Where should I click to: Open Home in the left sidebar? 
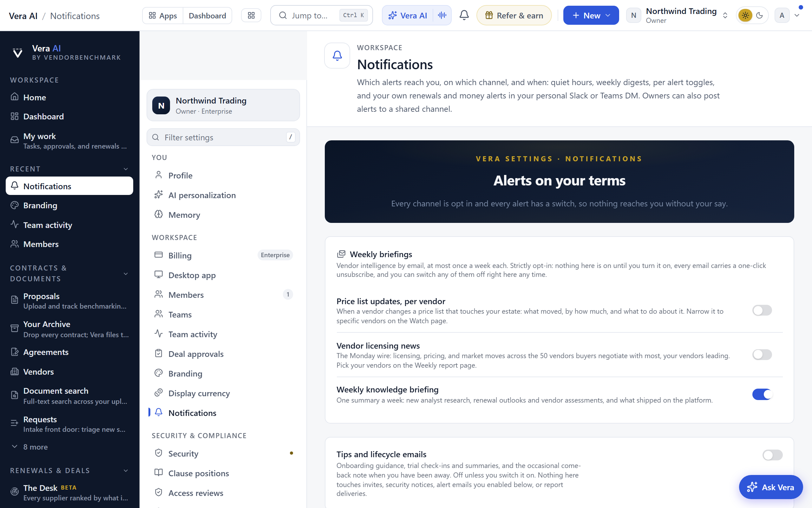coord(69,97)
